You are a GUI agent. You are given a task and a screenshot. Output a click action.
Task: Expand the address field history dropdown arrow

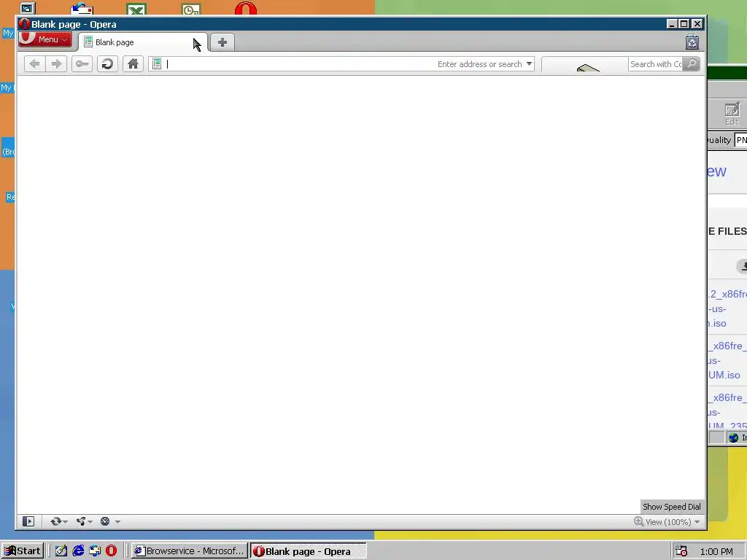(529, 64)
